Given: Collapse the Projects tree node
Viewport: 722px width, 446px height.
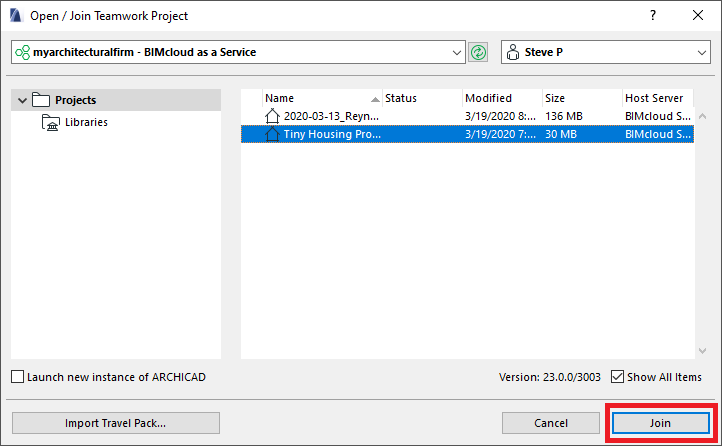Looking at the screenshot, I should 19,100.
